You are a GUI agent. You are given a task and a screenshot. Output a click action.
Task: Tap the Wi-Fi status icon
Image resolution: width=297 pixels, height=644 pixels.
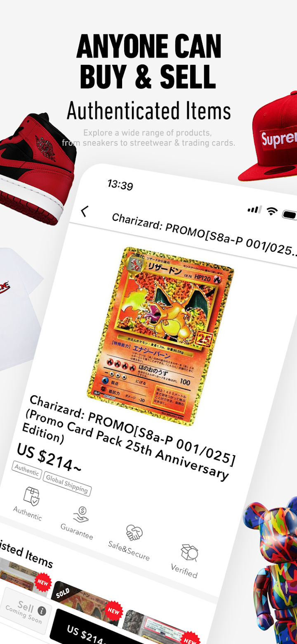pyautogui.click(x=272, y=211)
